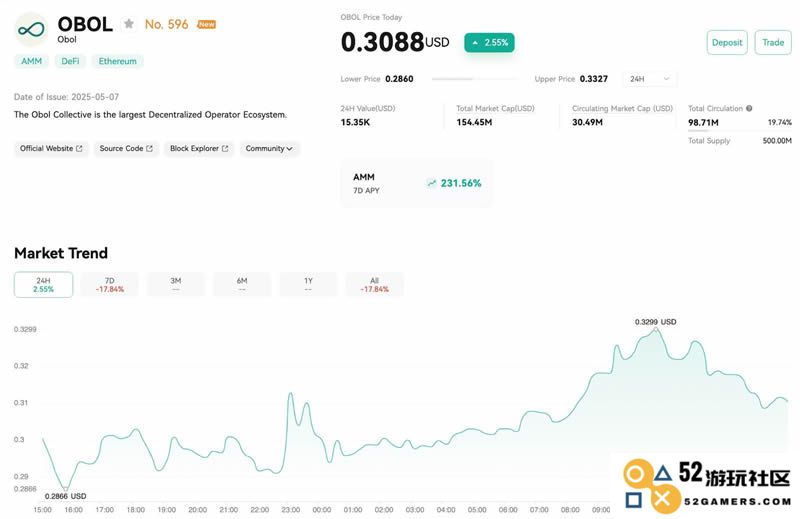Click the total circulation progress bar
The width and height of the screenshot is (800, 519).
740,131
